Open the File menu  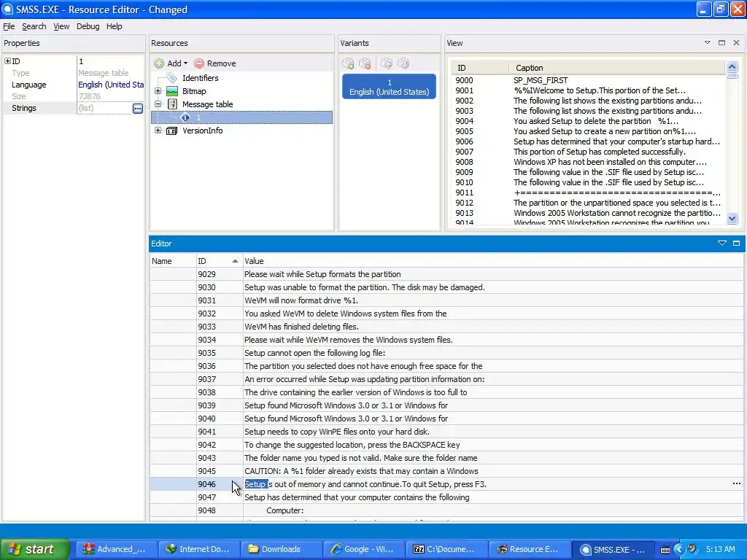click(9, 26)
